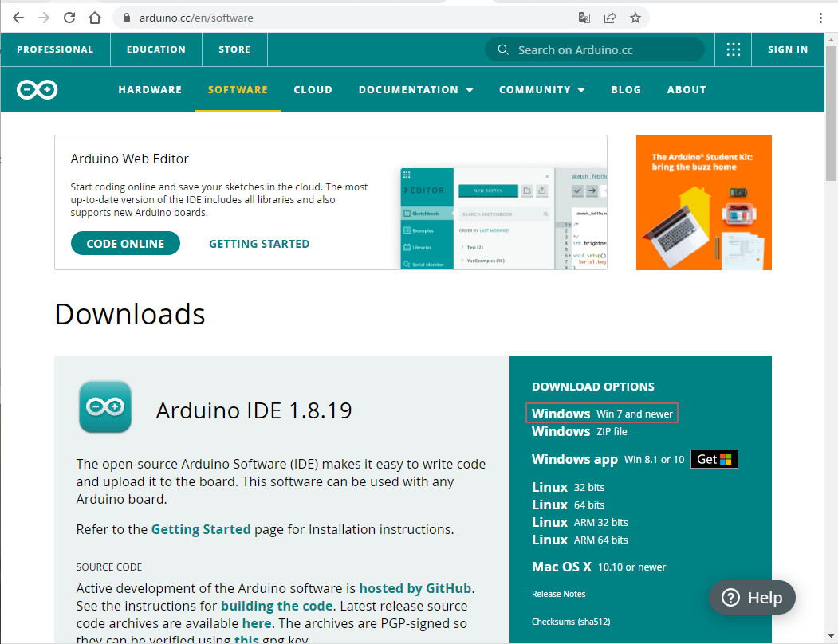838x644 pixels.
Task: Open the Hardware nav menu item
Action: click(150, 90)
